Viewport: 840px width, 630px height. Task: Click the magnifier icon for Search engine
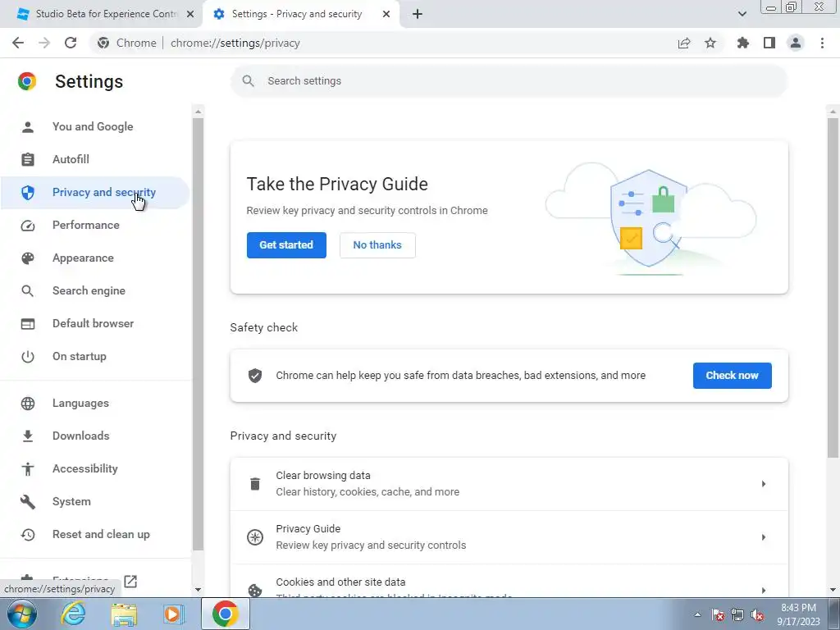point(28,291)
